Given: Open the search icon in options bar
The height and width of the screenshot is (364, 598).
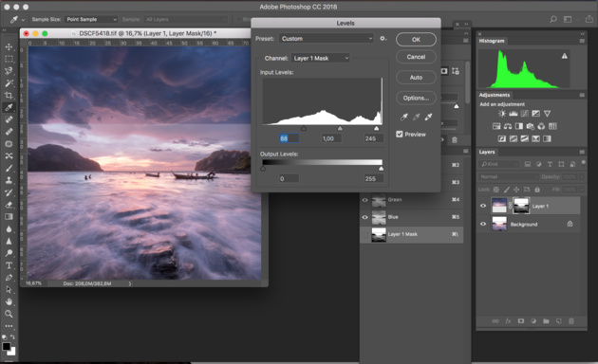Looking at the screenshot, I should click(553, 19).
